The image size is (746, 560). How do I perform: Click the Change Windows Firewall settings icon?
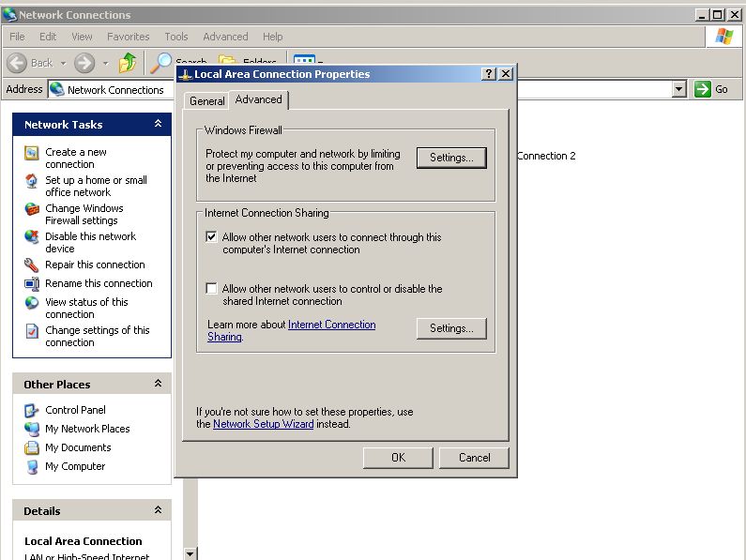tap(31, 209)
